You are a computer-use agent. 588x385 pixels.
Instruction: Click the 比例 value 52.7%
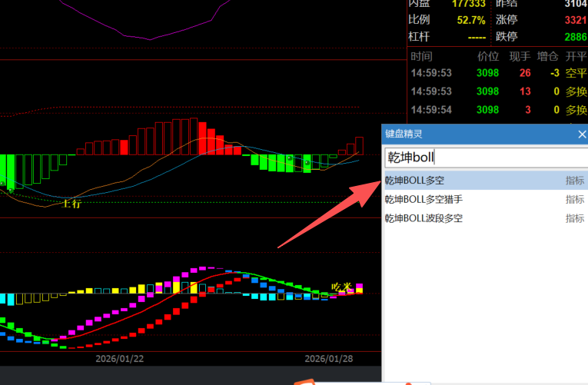pyautogui.click(x=470, y=19)
